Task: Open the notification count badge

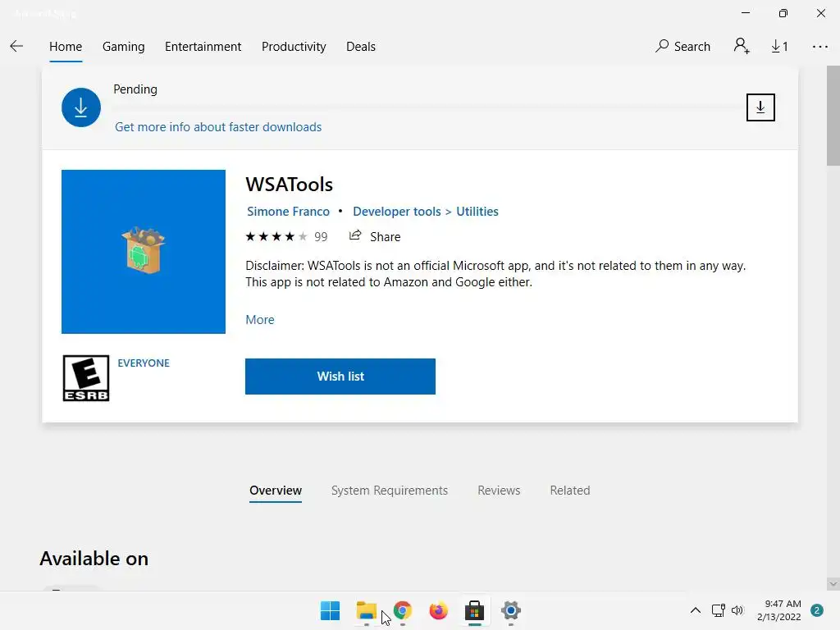Action: click(817, 610)
